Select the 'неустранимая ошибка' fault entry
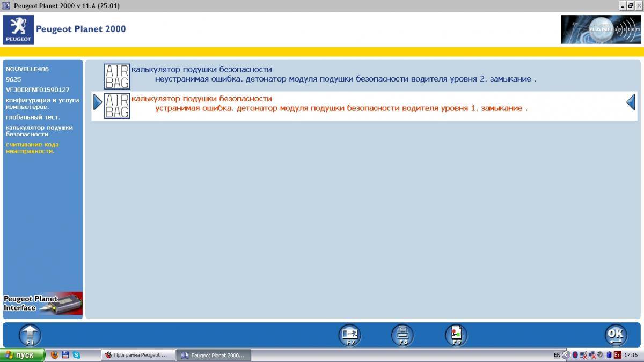 point(346,79)
